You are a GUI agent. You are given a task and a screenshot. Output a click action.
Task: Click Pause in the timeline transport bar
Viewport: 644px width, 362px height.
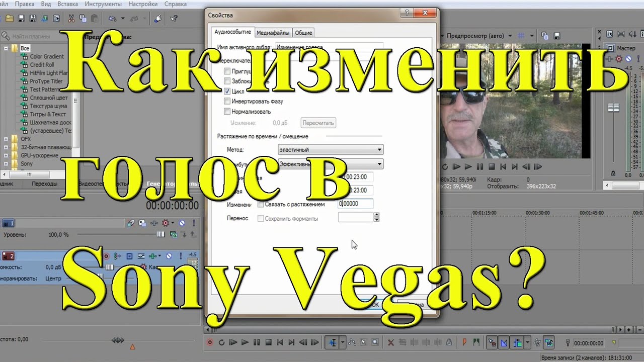(257, 342)
